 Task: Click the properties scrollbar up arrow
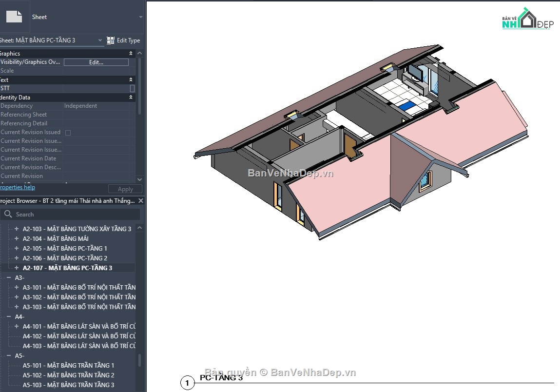(x=140, y=53)
